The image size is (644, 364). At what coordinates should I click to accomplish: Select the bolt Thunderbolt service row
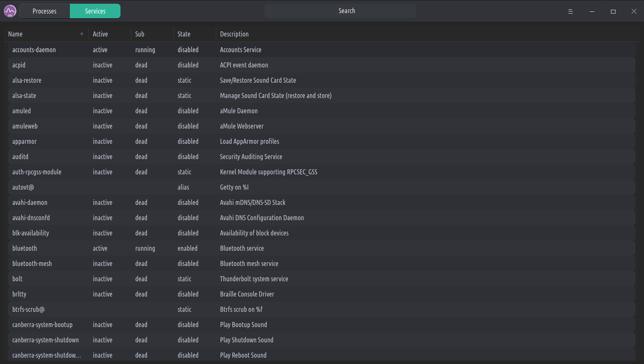17,279
